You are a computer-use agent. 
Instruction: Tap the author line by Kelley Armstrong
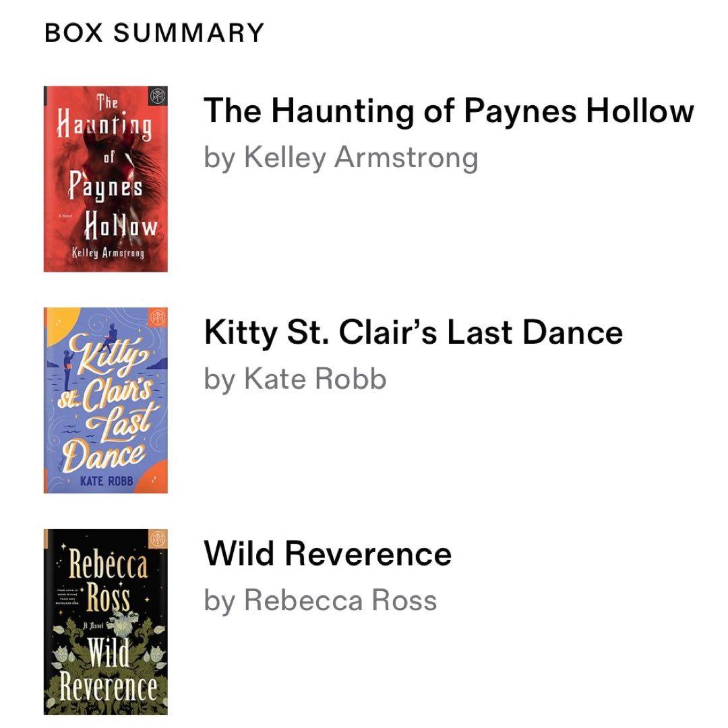tap(340, 157)
